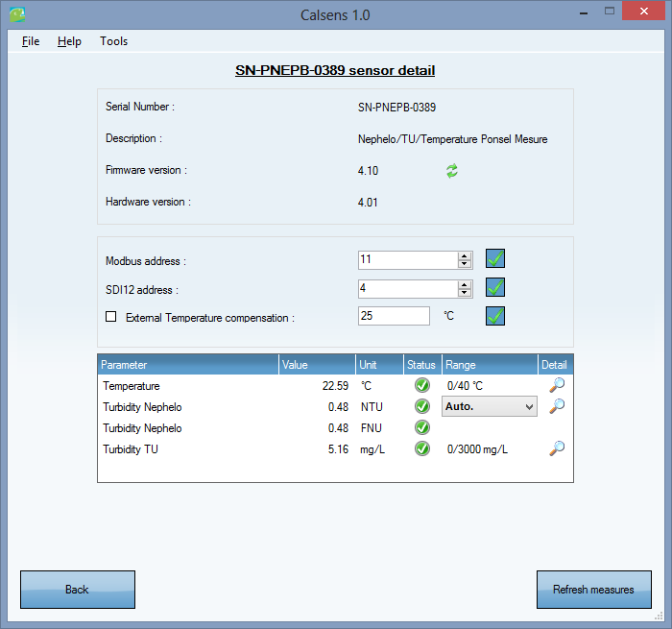The image size is (672, 629).
Task: Select the Turbidity TU parameter row
Action: tap(335, 448)
